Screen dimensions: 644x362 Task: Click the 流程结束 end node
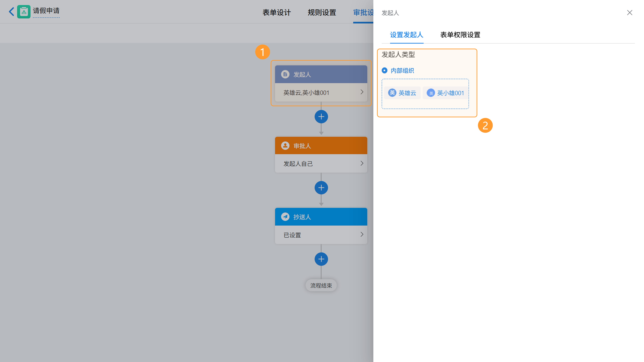[321, 285]
